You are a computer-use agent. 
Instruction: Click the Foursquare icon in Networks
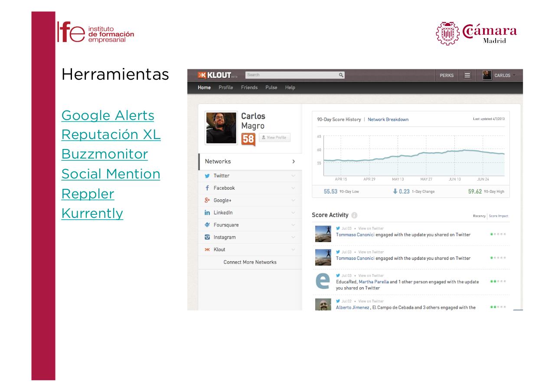[207, 225]
